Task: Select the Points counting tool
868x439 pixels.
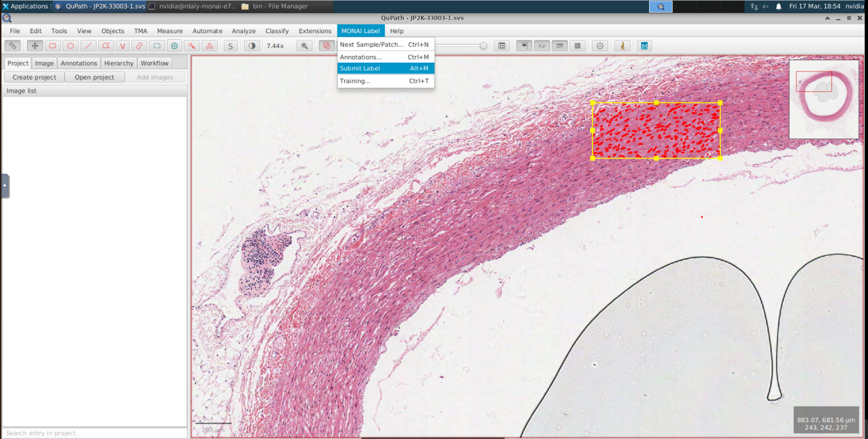Action: pos(209,46)
